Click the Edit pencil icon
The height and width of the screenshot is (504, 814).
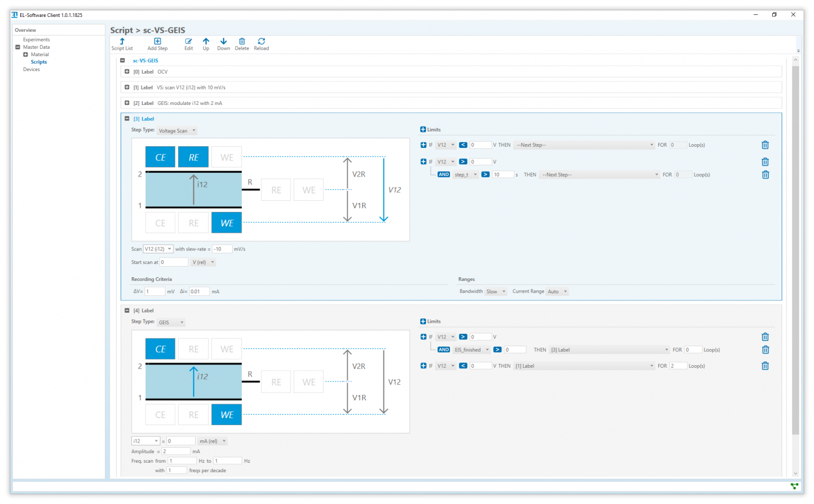coord(189,41)
